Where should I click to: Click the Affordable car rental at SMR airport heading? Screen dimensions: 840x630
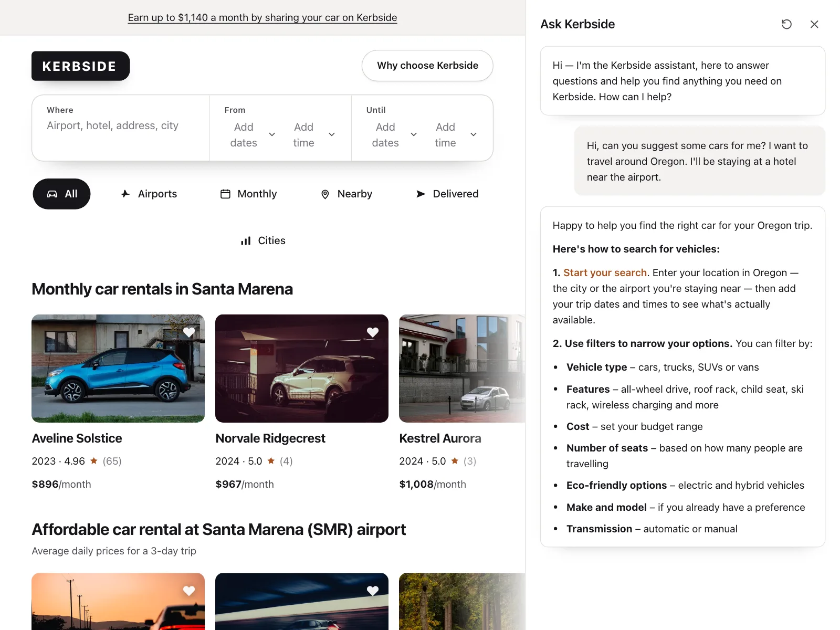[219, 530]
